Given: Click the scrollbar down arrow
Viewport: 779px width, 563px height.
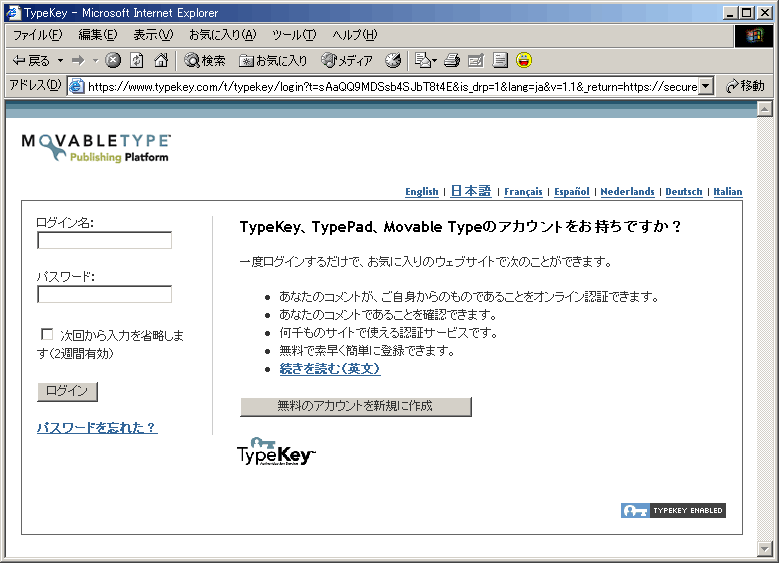Looking at the screenshot, I should click(x=765, y=549).
